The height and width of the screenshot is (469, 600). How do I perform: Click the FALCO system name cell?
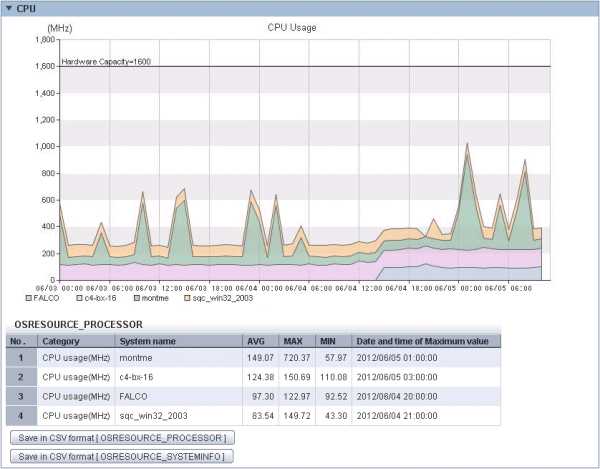(x=179, y=396)
